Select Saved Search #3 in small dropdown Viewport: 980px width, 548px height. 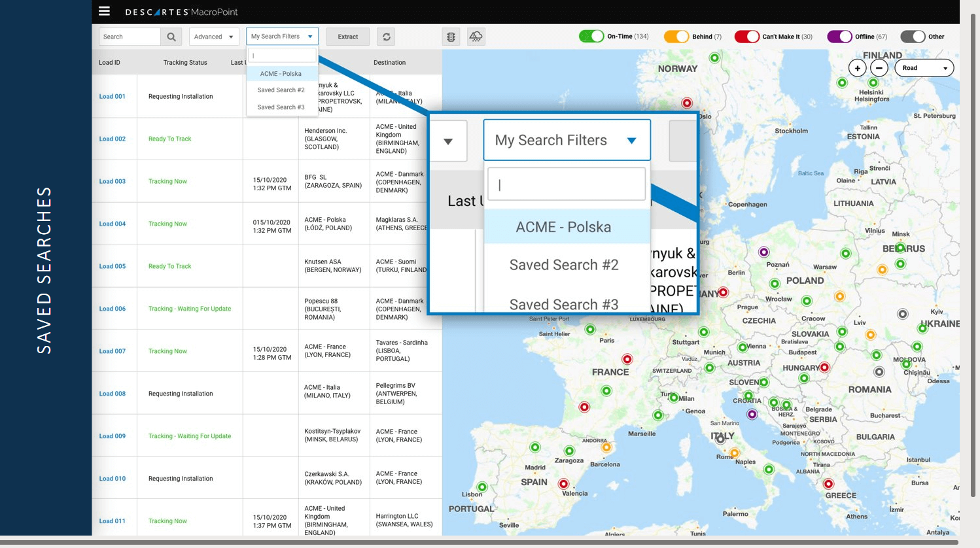[281, 107]
